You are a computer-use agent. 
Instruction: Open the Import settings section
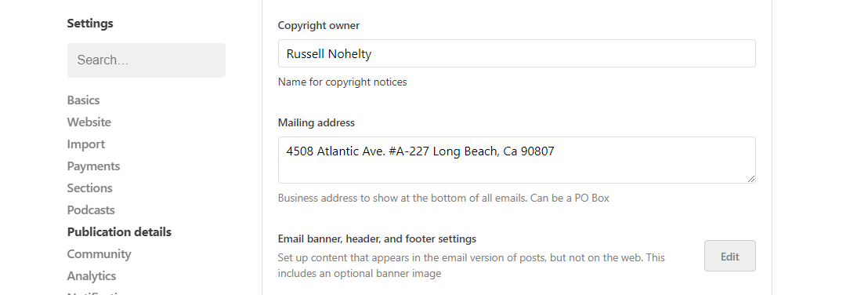(86, 144)
